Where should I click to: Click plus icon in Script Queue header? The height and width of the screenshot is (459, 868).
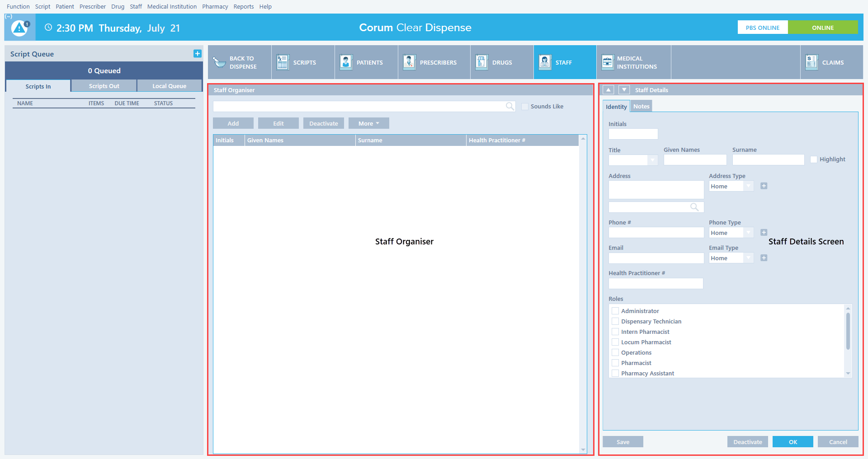[198, 54]
